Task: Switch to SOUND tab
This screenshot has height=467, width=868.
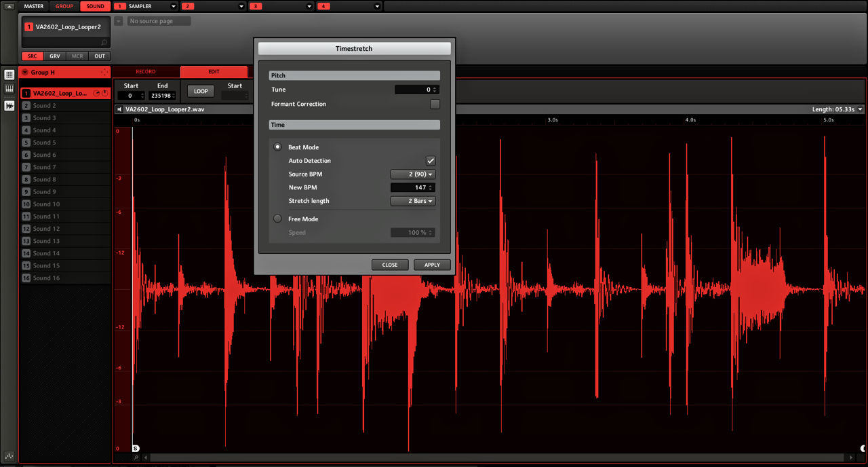Action: pyautogui.click(x=95, y=6)
